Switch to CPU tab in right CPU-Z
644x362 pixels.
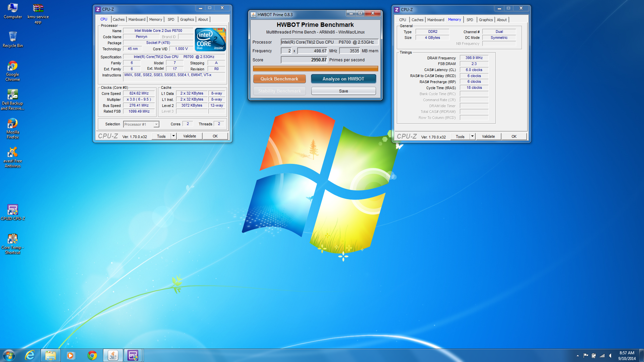[402, 20]
